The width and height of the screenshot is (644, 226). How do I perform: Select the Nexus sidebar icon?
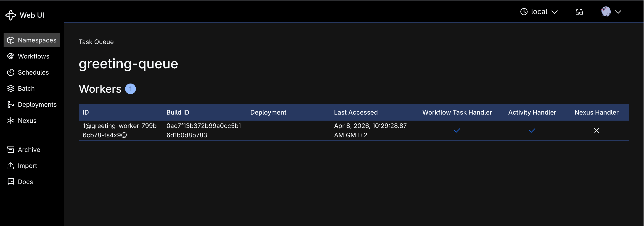(11, 121)
